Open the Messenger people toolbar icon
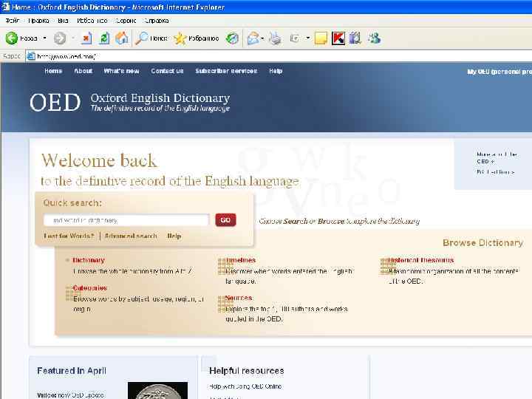Screen dimensions: 532x399 [x=375, y=38]
